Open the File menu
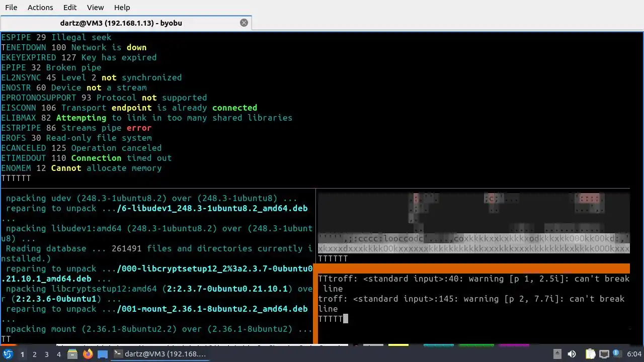 click(11, 8)
